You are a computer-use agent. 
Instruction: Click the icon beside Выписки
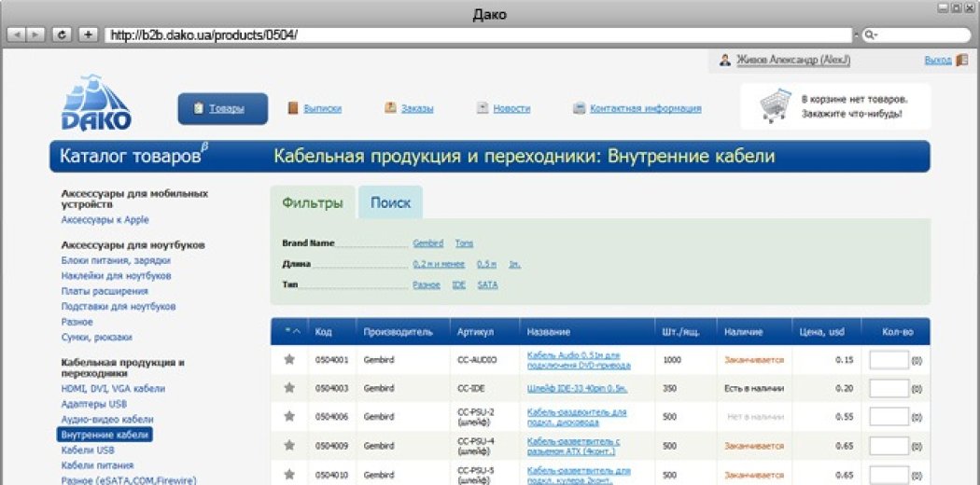click(x=293, y=108)
